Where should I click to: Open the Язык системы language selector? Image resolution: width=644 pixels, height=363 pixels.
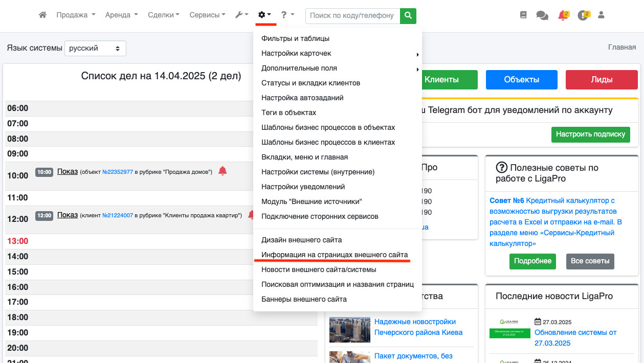click(x=95, y=48)
